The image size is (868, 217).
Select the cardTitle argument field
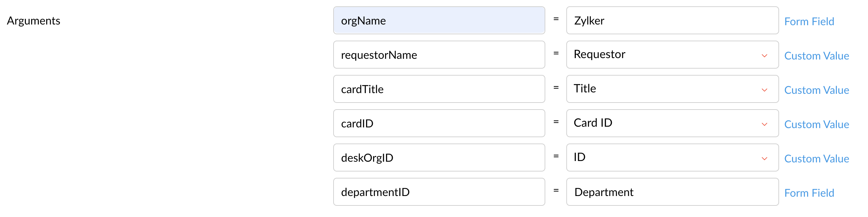439,89
